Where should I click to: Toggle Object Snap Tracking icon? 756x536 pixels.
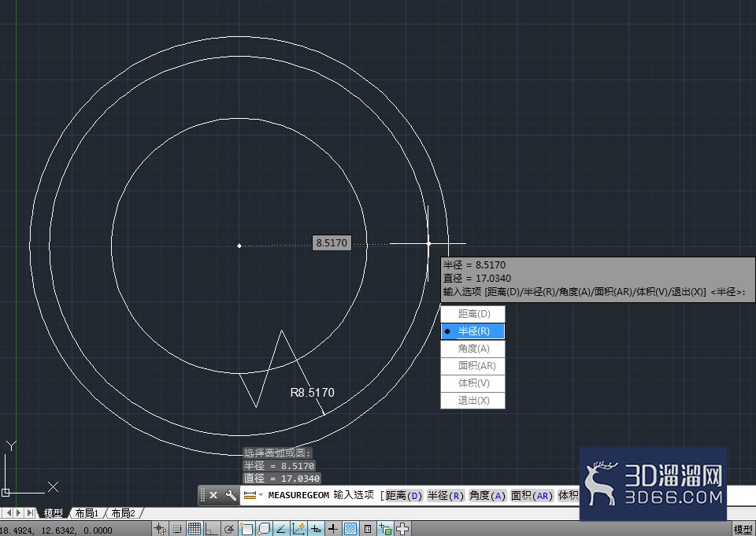click(281, 529)
